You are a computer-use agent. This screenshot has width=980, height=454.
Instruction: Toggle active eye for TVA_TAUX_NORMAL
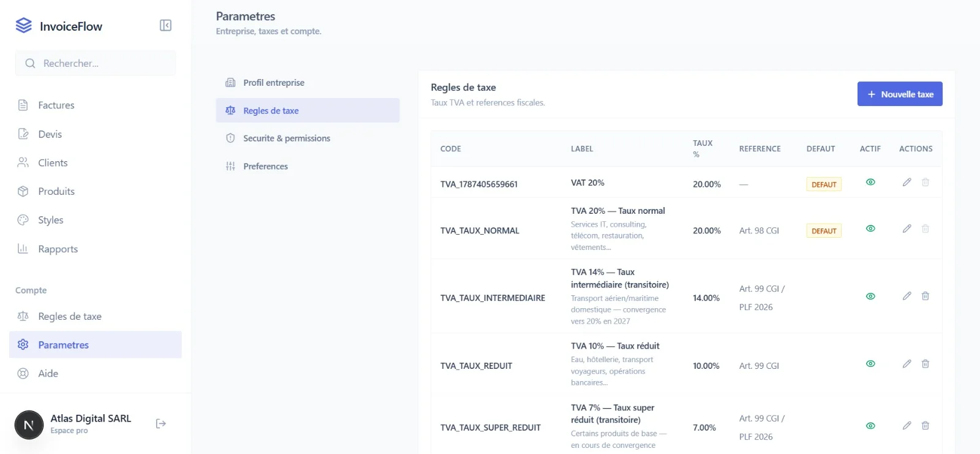point(870,229)
